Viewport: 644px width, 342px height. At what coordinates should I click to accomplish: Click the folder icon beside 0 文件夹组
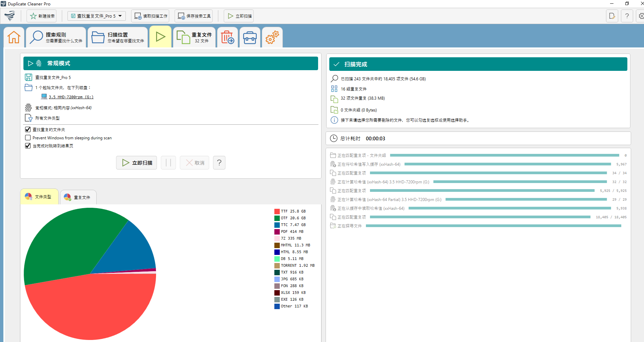click(334, 110)
